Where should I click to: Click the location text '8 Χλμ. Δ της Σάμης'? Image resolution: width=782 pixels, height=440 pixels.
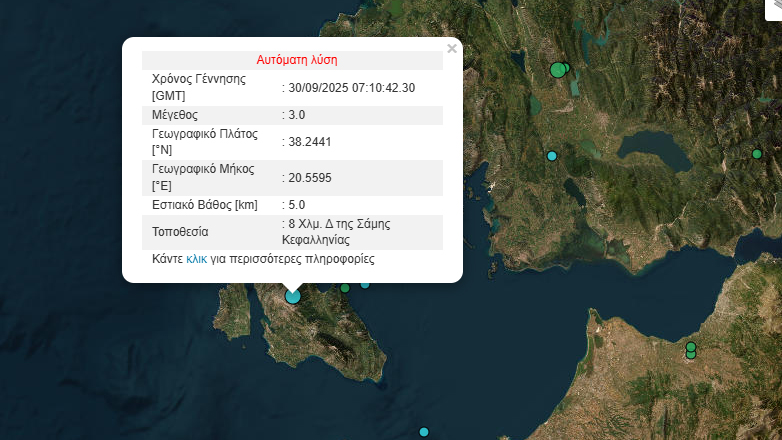[x=338, y=224]
